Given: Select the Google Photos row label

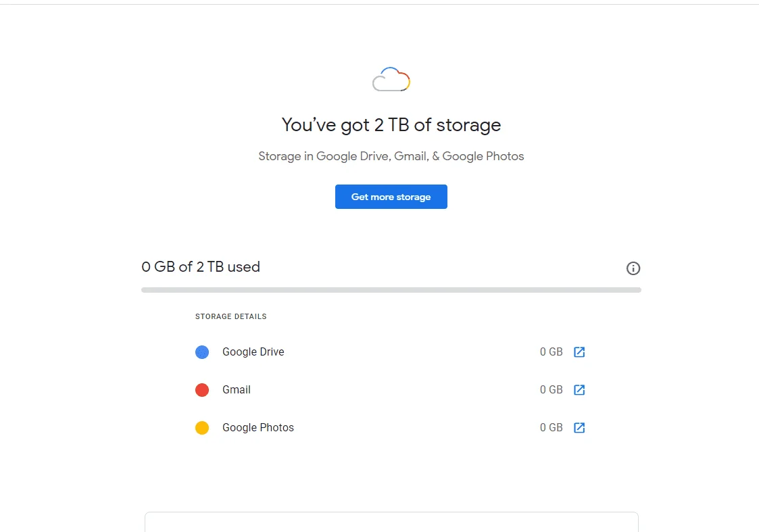Looking at the screenshot, I should (x=258, y=427).
